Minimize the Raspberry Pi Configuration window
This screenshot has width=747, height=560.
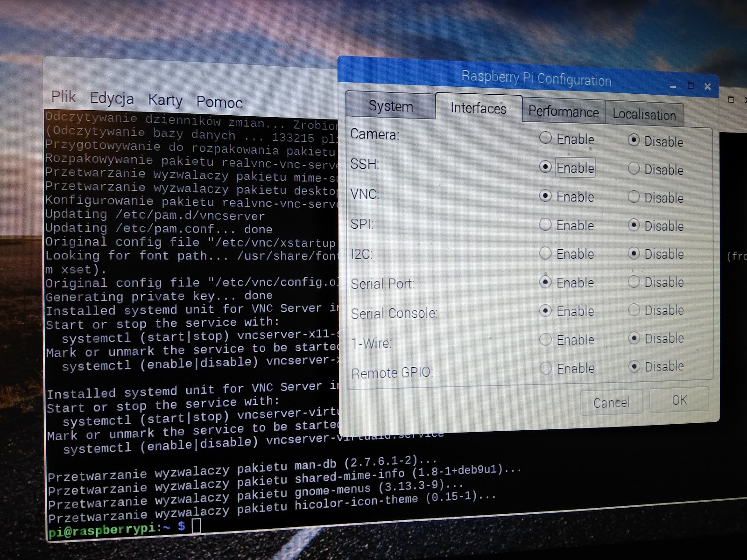coord(673,87)
